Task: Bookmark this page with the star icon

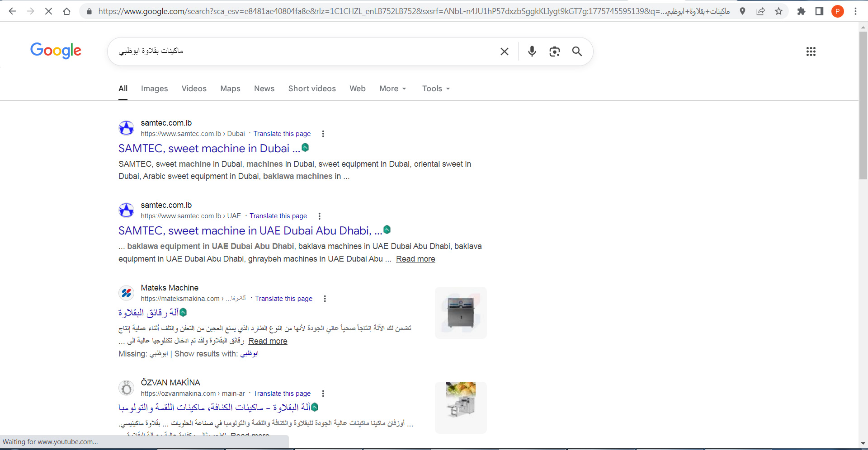Action: (x=778, y=11)
